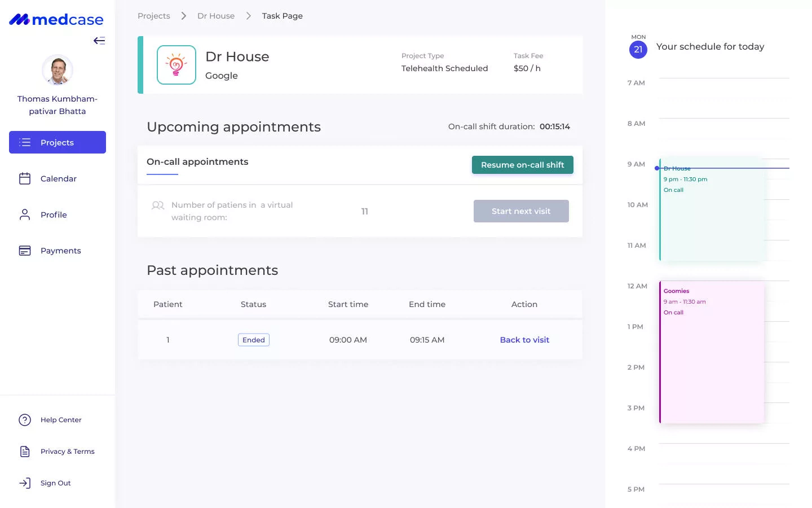Click the medcase logo
The height and width of the screenshot is (508, 812).
coord(56,20)
